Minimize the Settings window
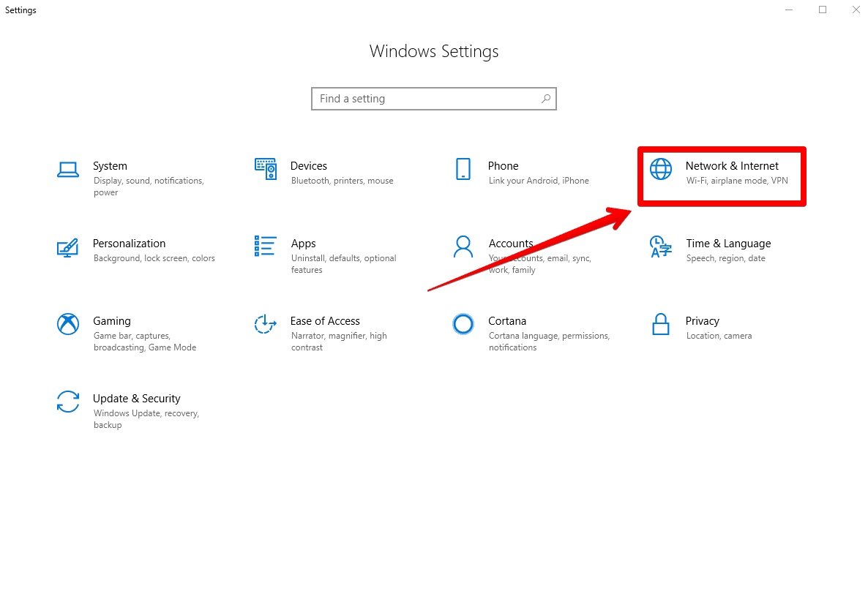The width and height of the screenshot is (868, 602). click(789, 10)
